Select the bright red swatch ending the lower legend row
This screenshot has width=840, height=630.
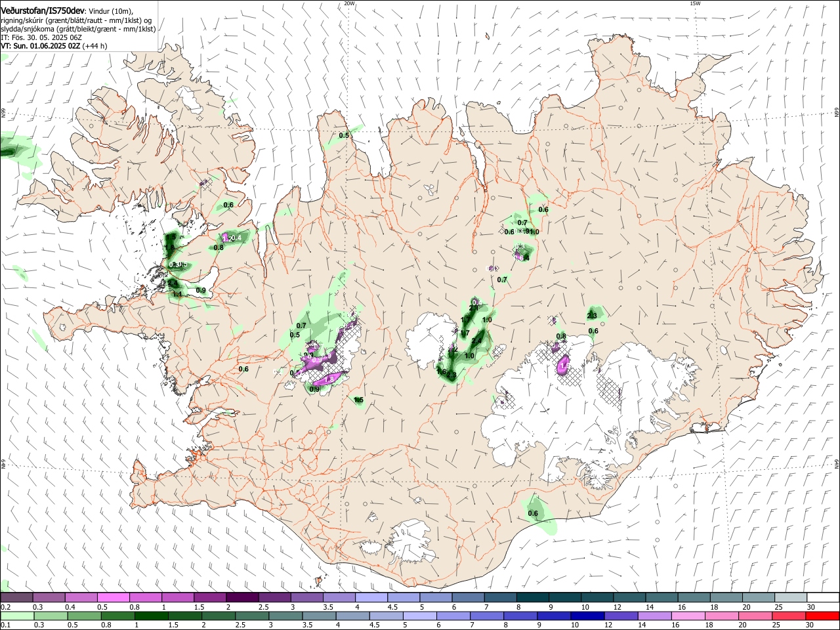822,616
